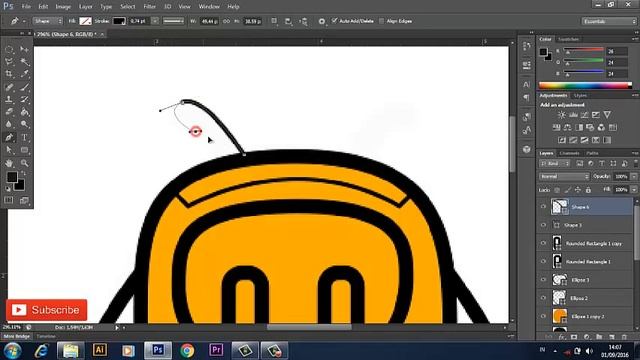
Task: Select the Path Selection tool
Action: 9,150
